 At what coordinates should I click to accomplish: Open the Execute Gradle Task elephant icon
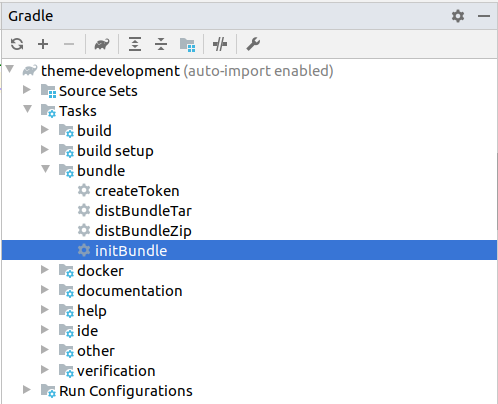(x=102, y=44)
